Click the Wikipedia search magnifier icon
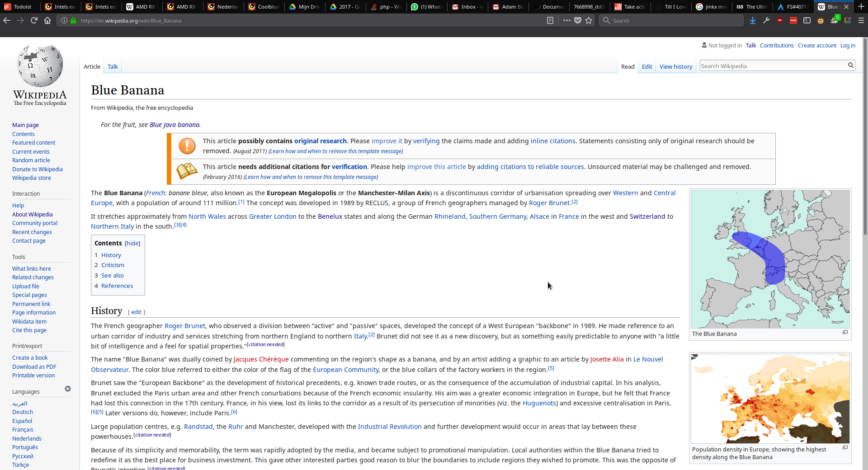 click(850, 66)
